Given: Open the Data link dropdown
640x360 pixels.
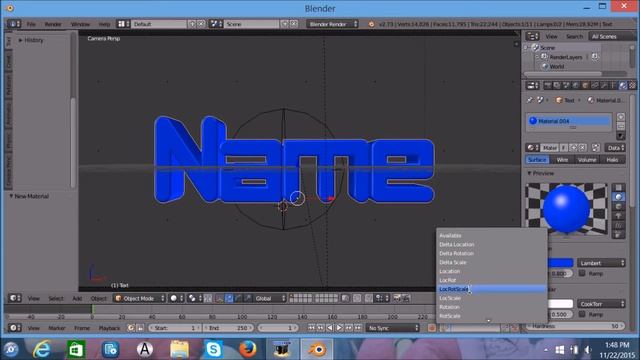Looking at the screenshot, I should [615, 148].
